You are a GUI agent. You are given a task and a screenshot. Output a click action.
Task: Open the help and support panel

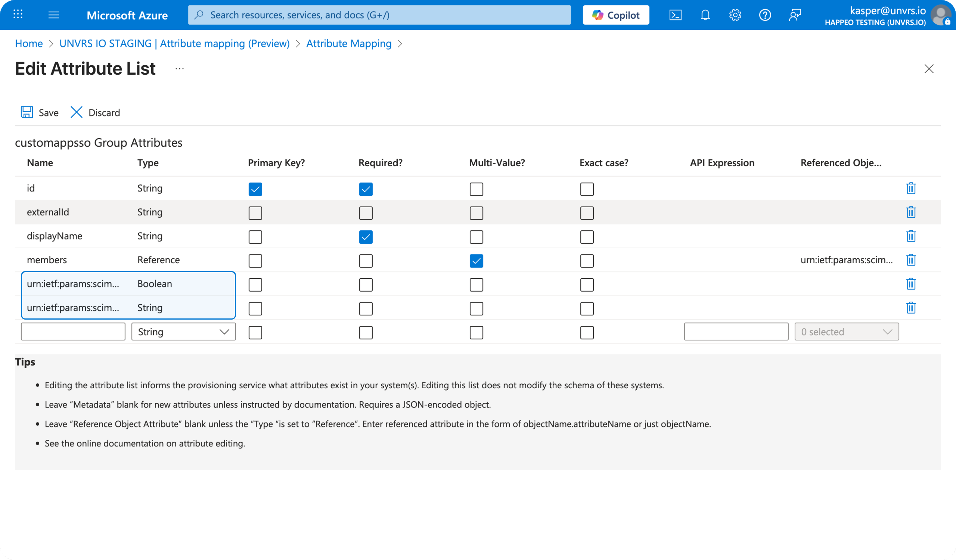(x=765, y=15)
